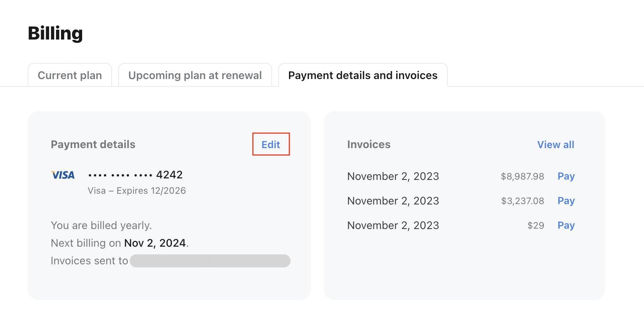Click Edit next to Payment details
This screenshot has width=644, height=333.
click(x=271, y=144)
